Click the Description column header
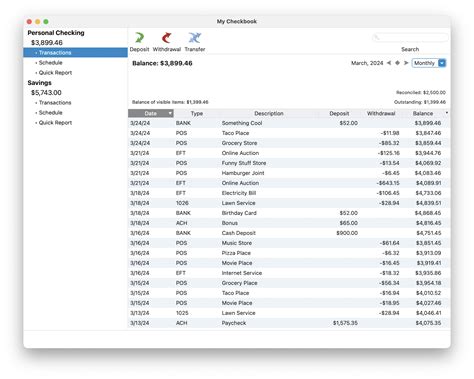Screen dimensions: 474x379 [269, 113]
